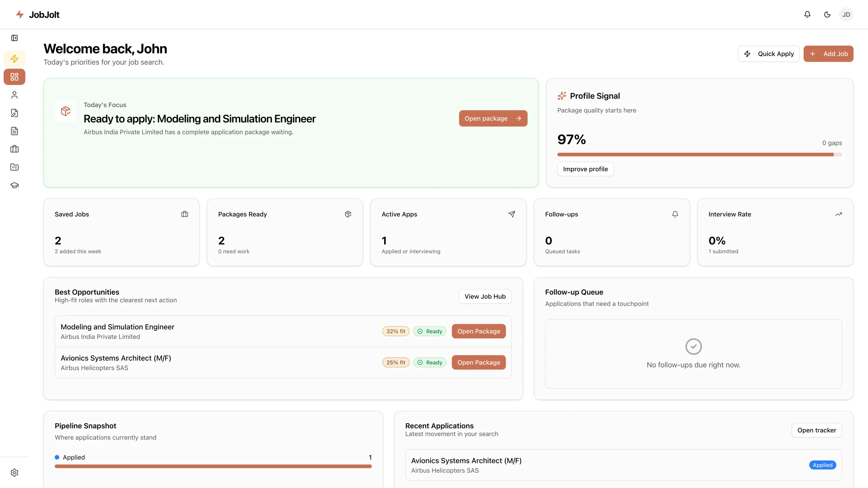The width and height of the screenshot is (868, 488).
Task: Click the Applied pipeline progress bar
Action: [x=213, y=466]
